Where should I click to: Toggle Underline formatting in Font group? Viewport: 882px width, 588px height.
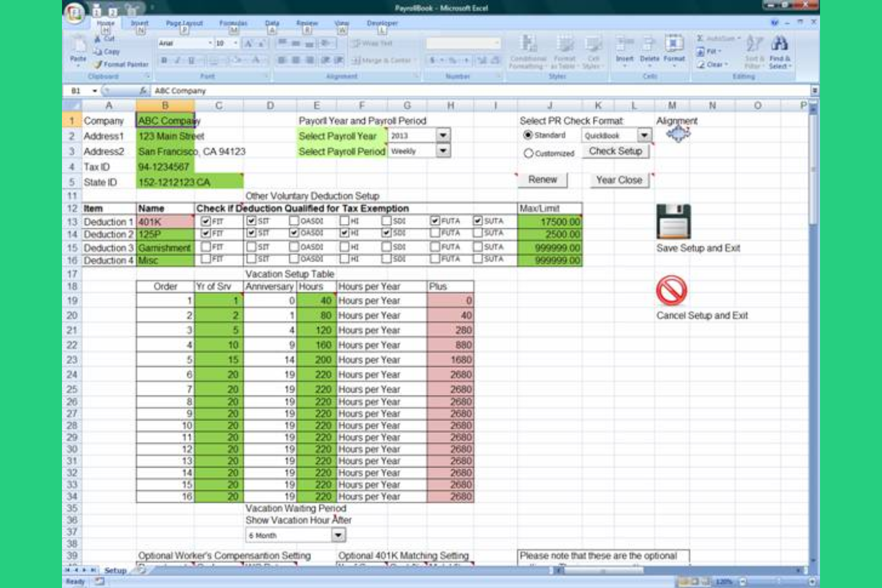point(191,60)
